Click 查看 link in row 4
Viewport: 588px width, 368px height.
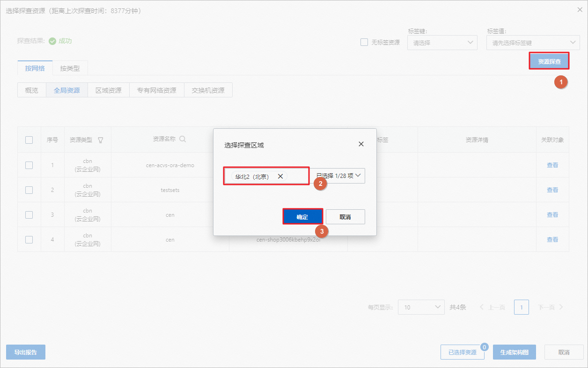click(x=552, y=239)
